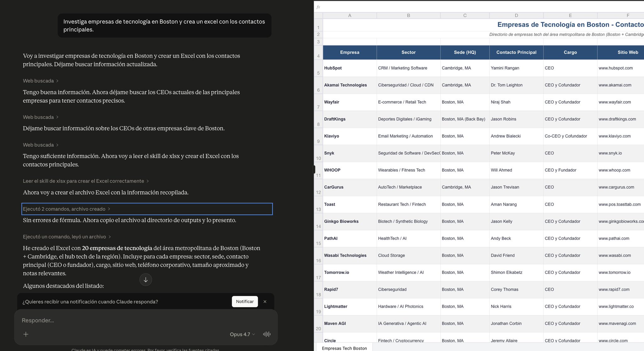Click the user prompt message bubble
644x351 pixels.
pyautogui.click(x=164, y=25)
